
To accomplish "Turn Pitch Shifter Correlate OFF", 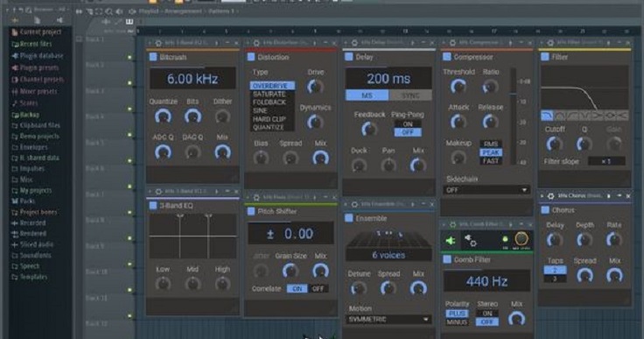I will tap(318, 289).
